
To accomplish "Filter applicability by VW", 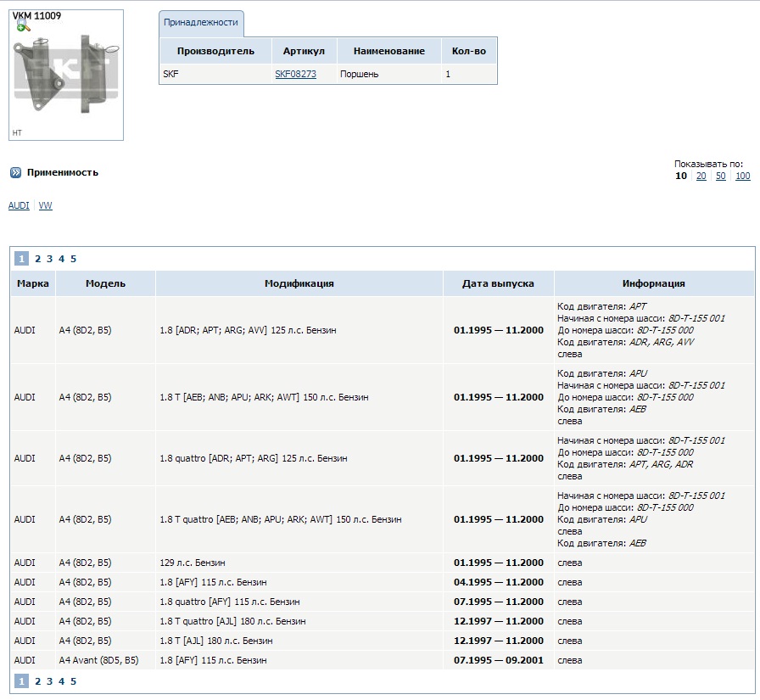I will pyautogui.click(x=46, y=205).
